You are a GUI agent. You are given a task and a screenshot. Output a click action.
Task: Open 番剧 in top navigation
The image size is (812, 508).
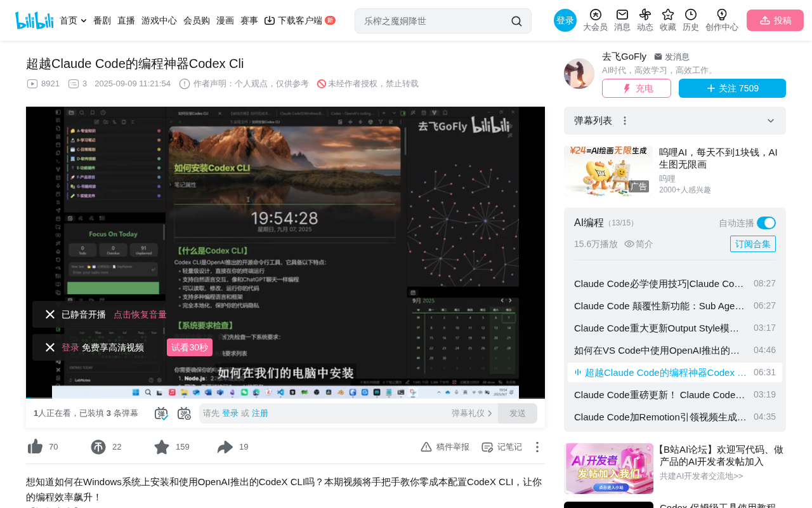(x=102, y=20)
